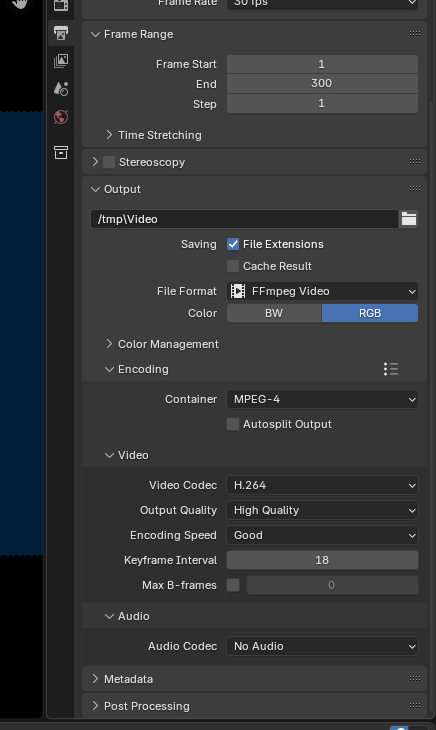Click the Frame Start value field
This screenshot has width=436, height=730.
pos(322,64)
